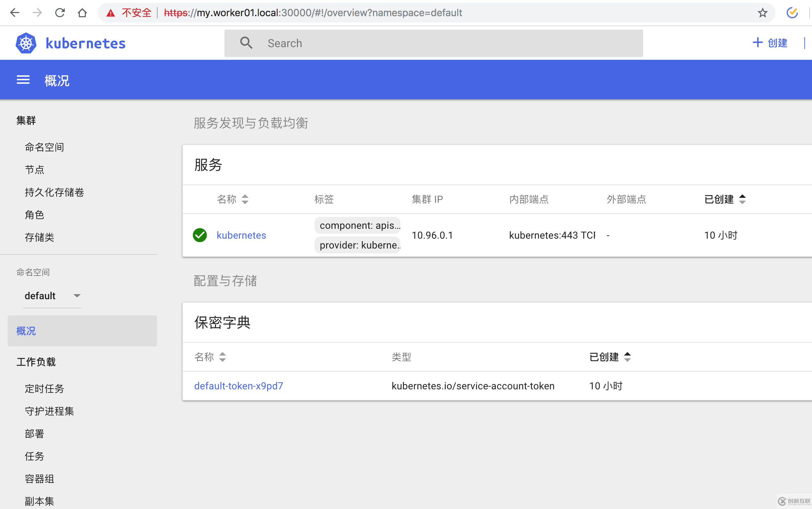
Task: Sort services by 名称 column arrows
Action: point(245,199)
